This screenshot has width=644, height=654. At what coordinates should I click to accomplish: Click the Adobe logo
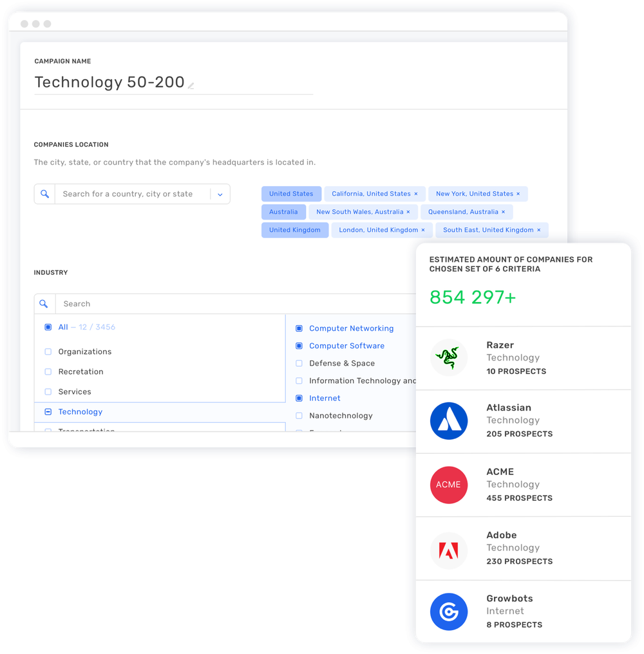click(x=449, y=550)
